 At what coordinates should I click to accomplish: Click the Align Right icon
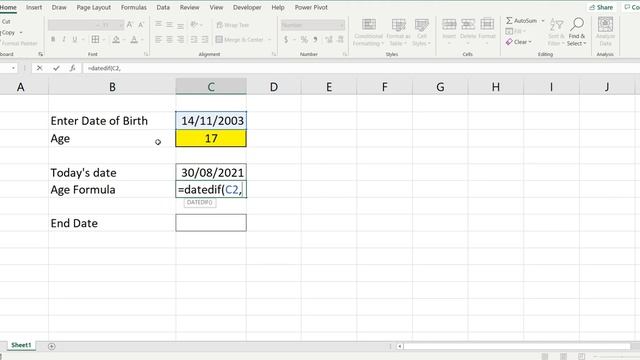[x=180, y=40]
